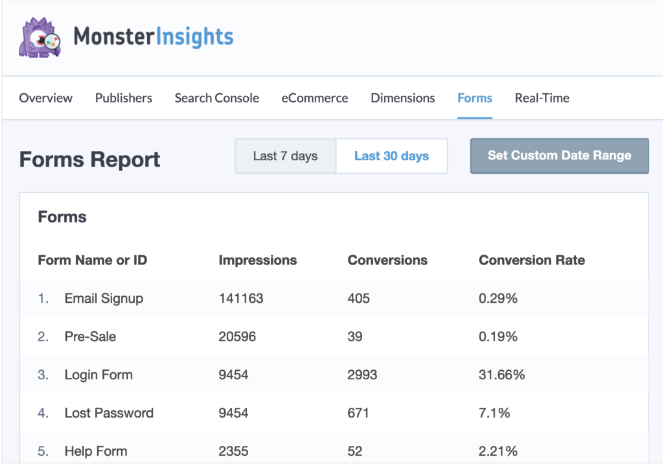
Task: Select the Dimensions tab
Action: pyautogui.click(x=403, y=98)
